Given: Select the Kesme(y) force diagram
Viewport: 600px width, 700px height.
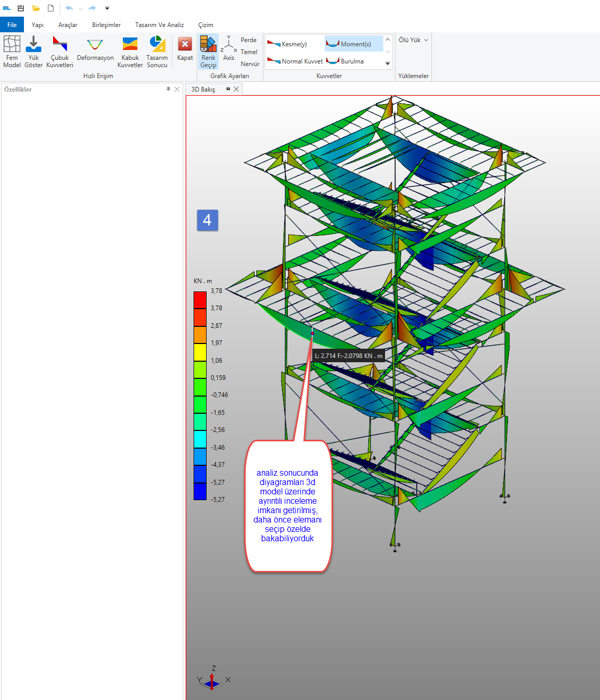Looking at the screenshot, I should [287, 44].
